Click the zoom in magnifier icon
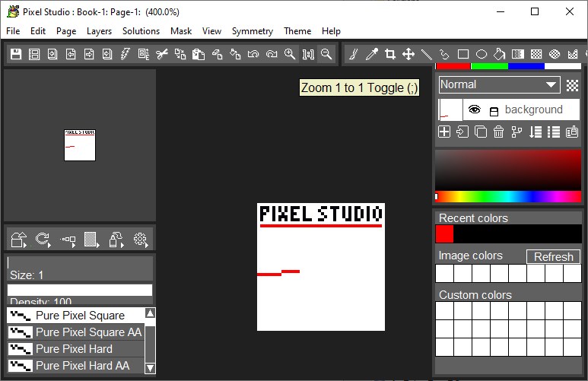Viewport: 588px width, 381px height. (290, 55)
